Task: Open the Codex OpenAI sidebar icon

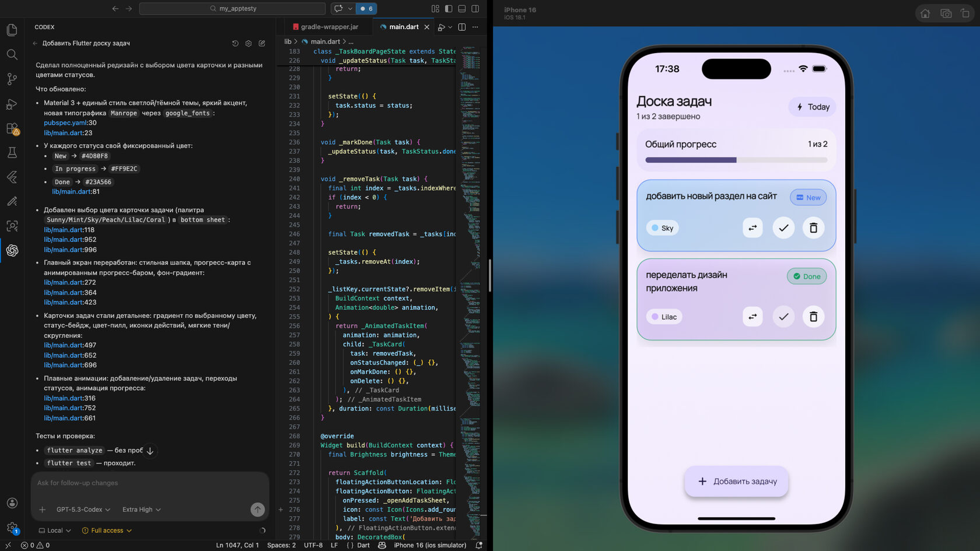Action: point(12,250)
